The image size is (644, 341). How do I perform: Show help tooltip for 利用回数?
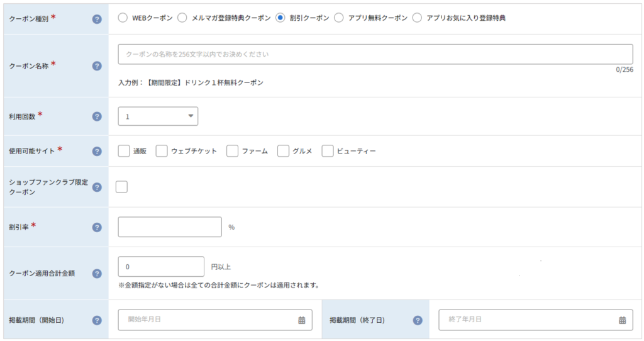tap(97, 116)
